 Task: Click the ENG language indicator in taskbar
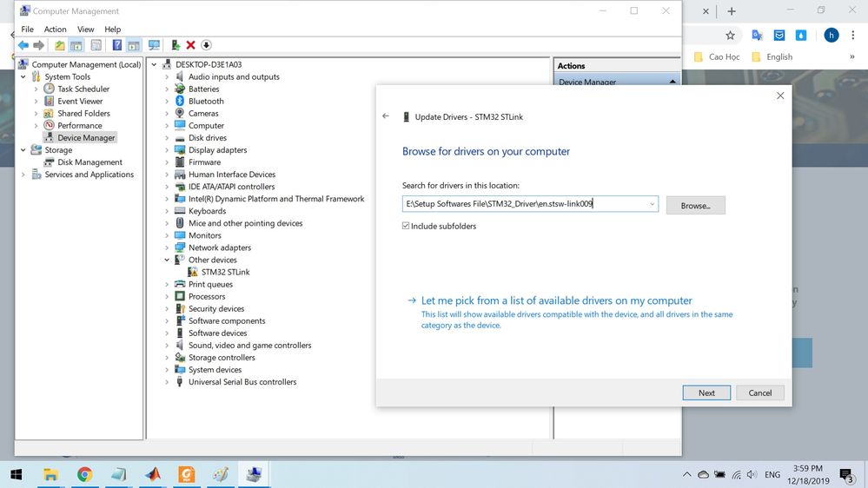tap(772, 475)
